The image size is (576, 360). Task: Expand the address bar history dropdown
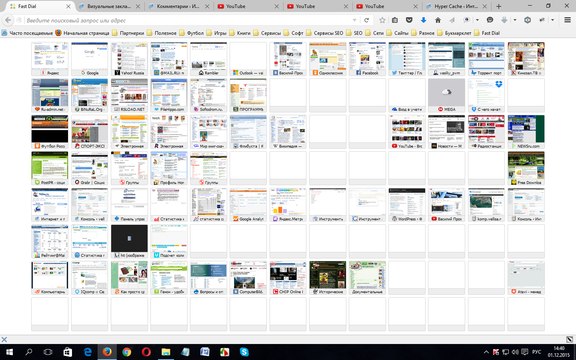(354, 20)
